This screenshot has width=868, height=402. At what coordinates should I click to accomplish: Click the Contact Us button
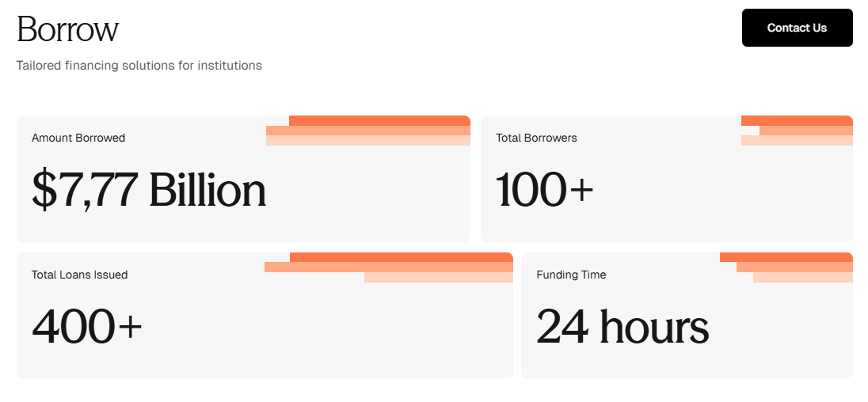coord(797,28)
